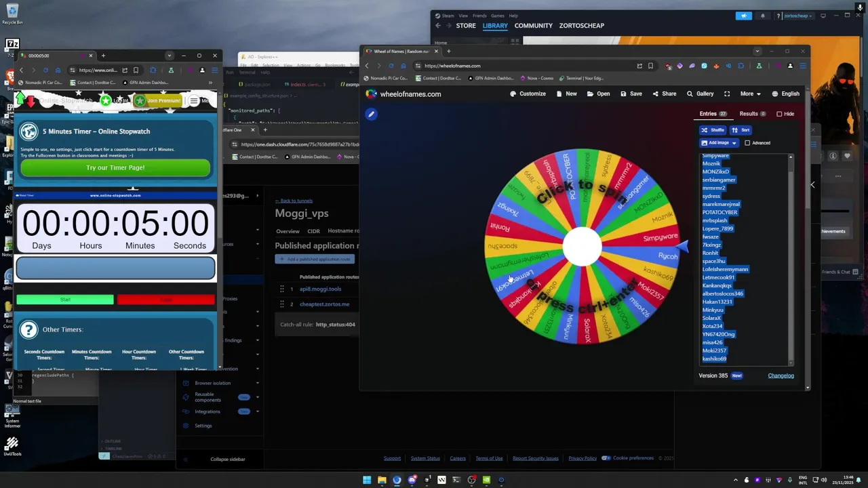Open the Changelog link
This screenshot has width=868, height=488.
point(781,375)
